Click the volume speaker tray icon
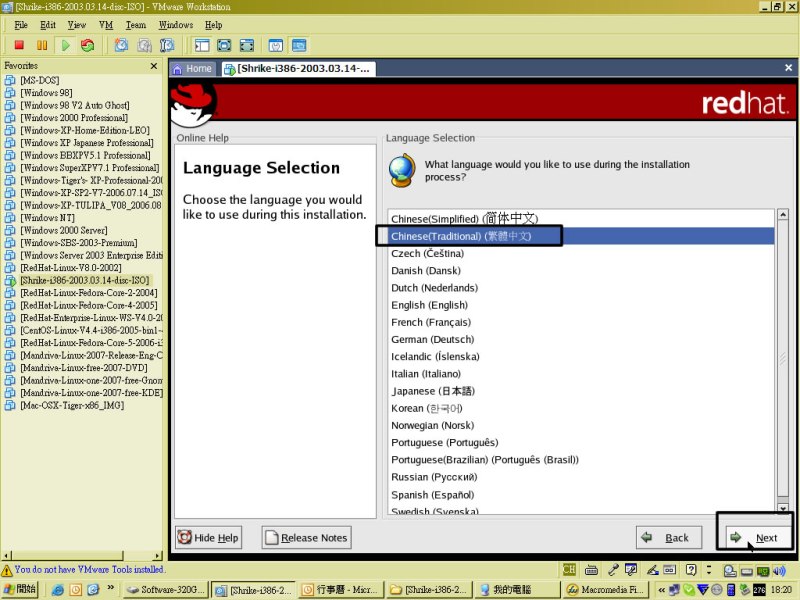800x600 pixels. (x=779, y=570)
